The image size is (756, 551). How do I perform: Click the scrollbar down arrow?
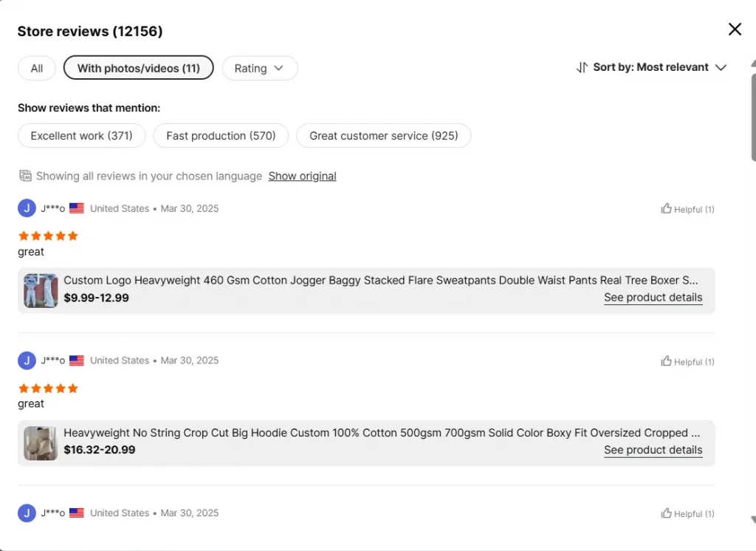tap(753, 520)
